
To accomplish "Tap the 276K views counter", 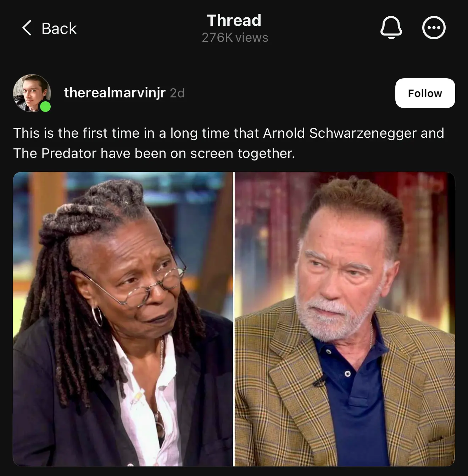I will (235, 38).
